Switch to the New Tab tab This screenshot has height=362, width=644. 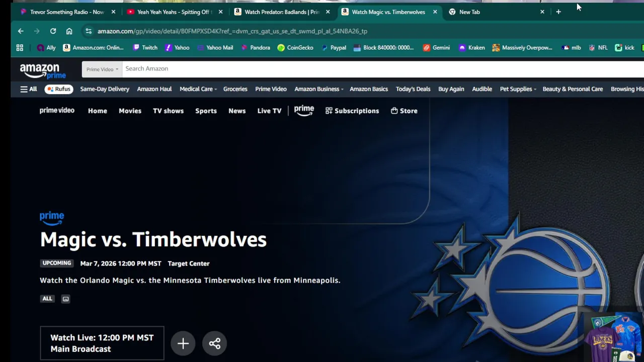pos(496,12)
